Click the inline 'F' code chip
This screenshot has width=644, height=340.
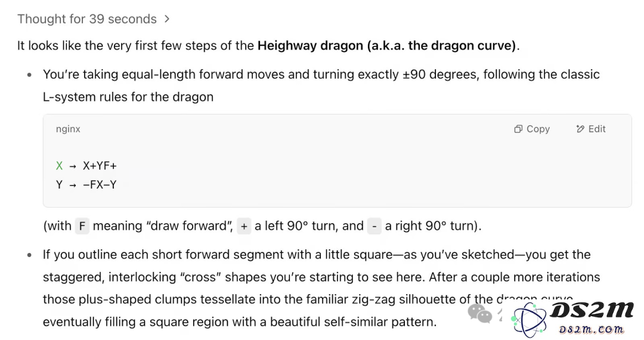pos(82,226)
